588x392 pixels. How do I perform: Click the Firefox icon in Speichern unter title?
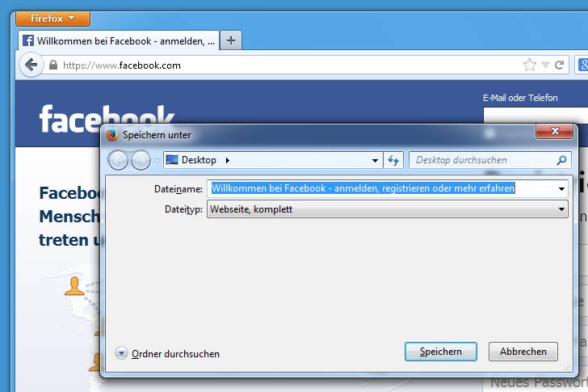click(x=111, y=135)
